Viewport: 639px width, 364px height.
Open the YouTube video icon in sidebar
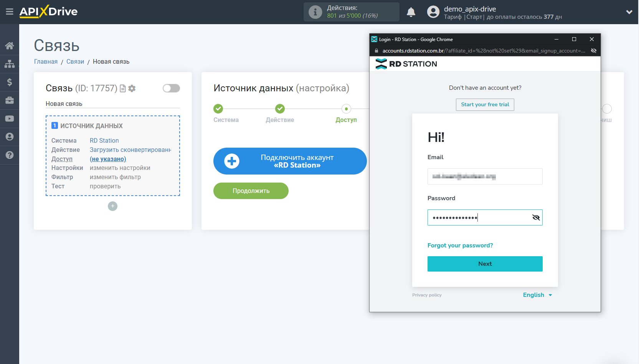click(10, 119)
